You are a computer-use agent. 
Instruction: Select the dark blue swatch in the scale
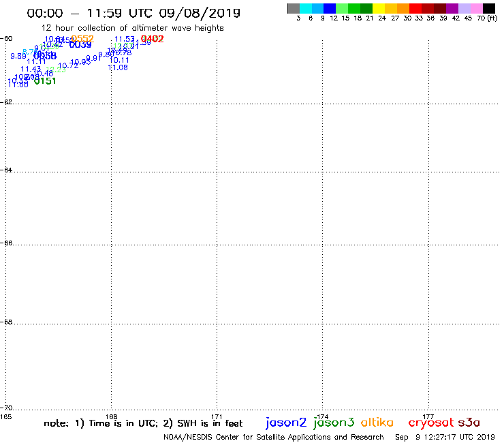tap(330, 8)
